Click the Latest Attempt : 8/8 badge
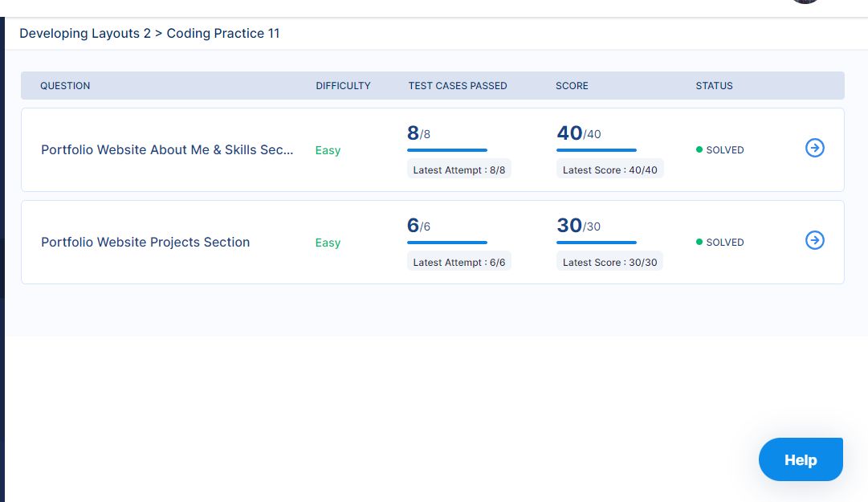868x502 pixels. click(x=459, y=170)
